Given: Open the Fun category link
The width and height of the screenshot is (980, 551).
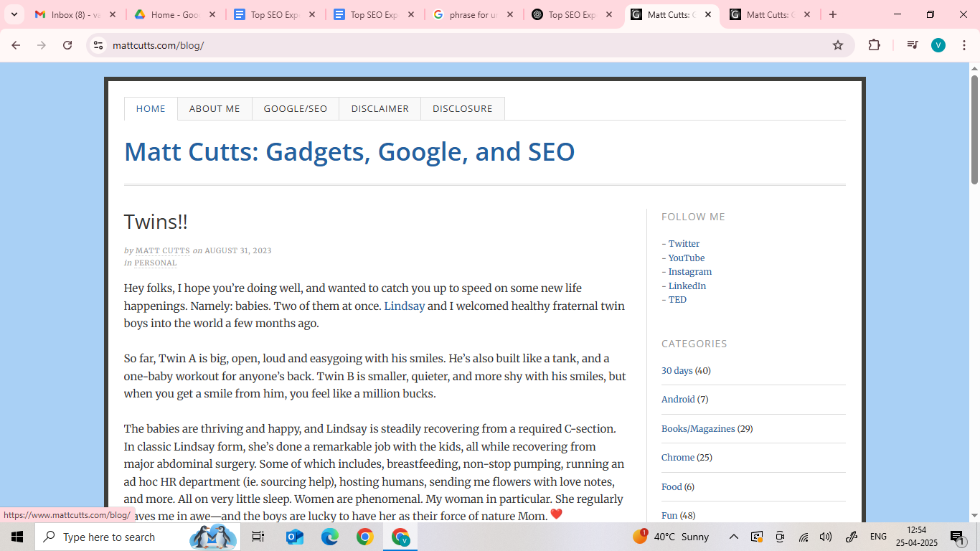Looking at the screenshot, I should coord(669,516).
